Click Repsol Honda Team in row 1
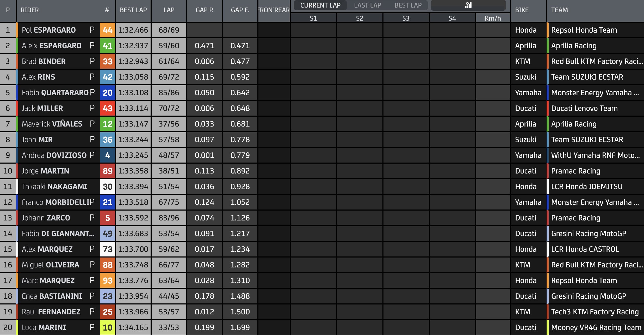 pos(584,30)
